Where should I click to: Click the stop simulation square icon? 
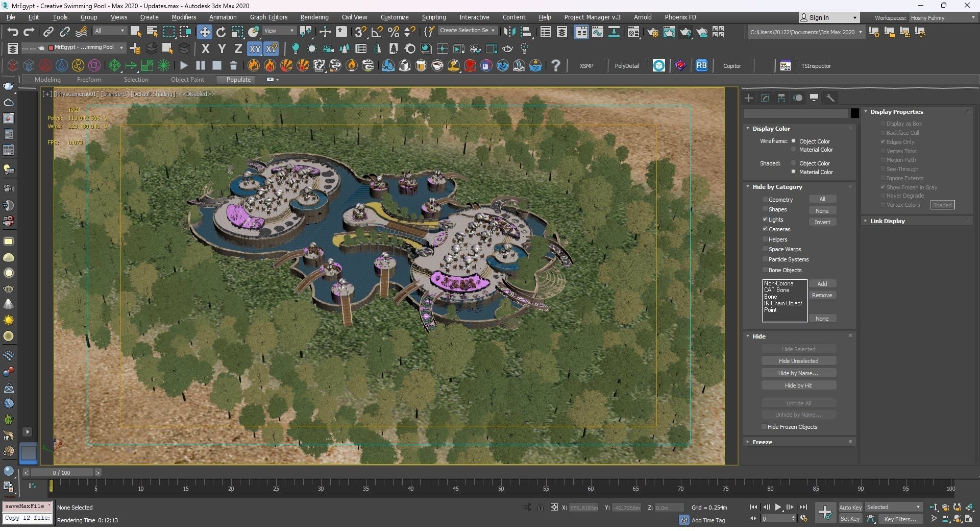[217, 65]
